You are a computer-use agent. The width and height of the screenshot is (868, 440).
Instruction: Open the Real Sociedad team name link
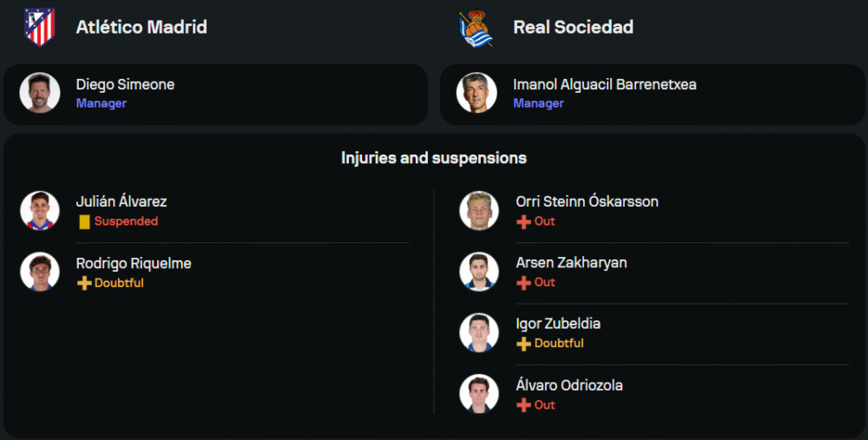[573, 27]
